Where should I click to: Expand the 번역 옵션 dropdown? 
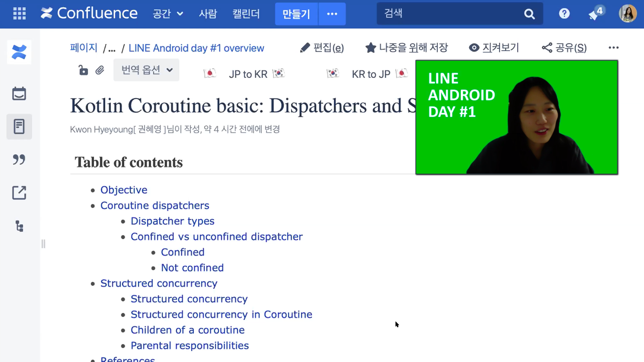146,70
